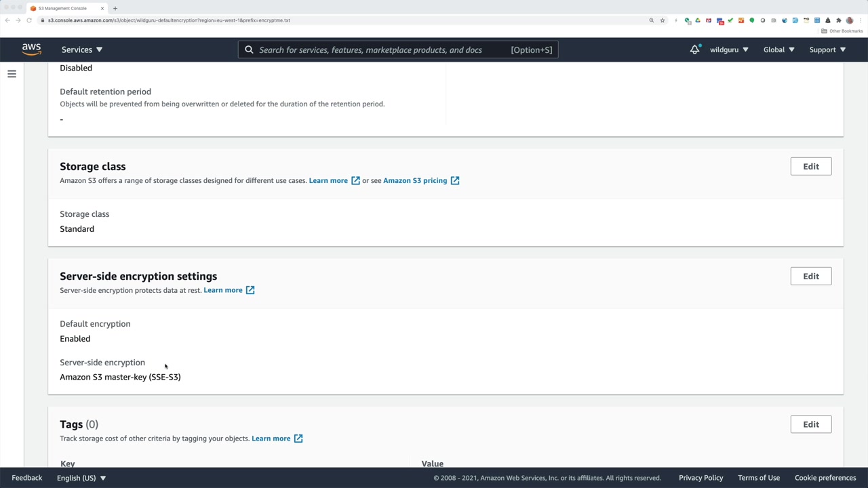Image resolution: width=868 pixels, height=488 pixels.
Task: Click the blue grid table extension icon
Action: (817, 20)
